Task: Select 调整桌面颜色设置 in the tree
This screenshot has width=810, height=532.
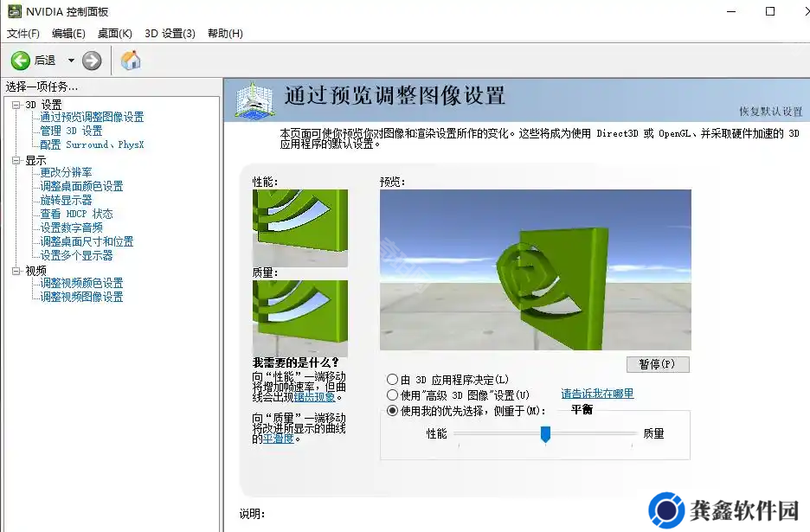Action: [x=81, y=186]
